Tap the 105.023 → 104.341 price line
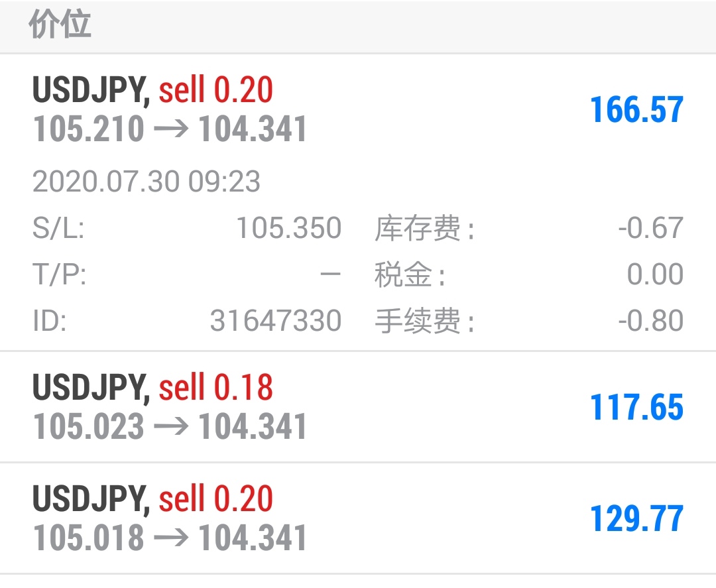The width and height of the screenshot is (716, 588). point(170,426)
